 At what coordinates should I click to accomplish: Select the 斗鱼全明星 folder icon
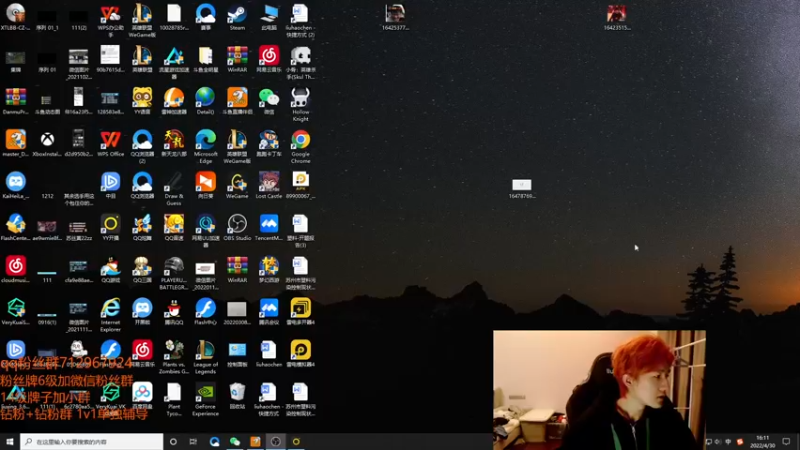(x=206, y=56)
